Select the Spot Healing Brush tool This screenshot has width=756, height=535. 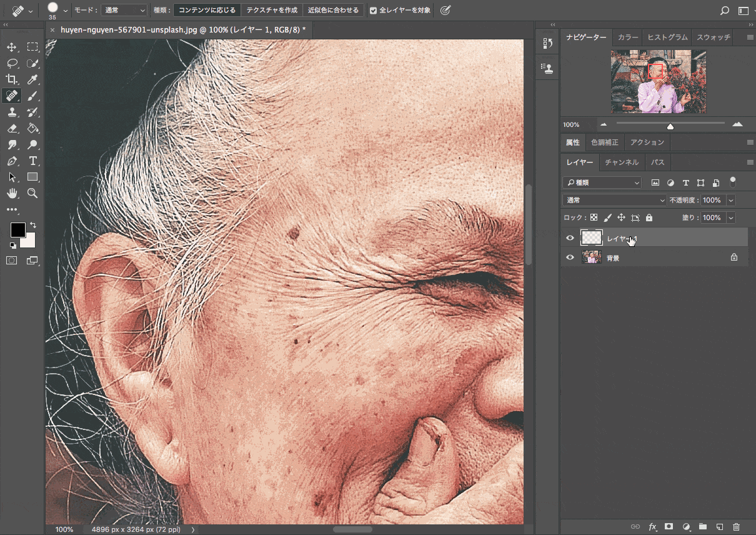click(12, 96)
